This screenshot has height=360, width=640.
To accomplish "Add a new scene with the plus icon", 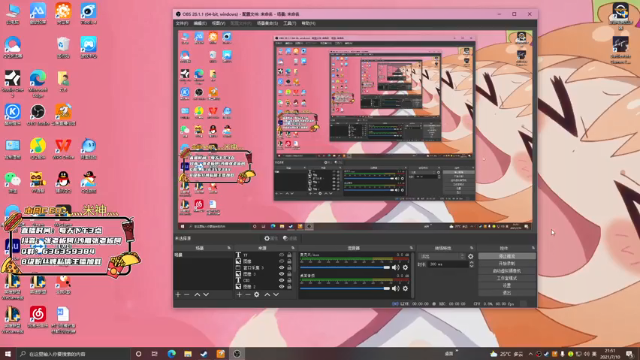I will (178, 294).
